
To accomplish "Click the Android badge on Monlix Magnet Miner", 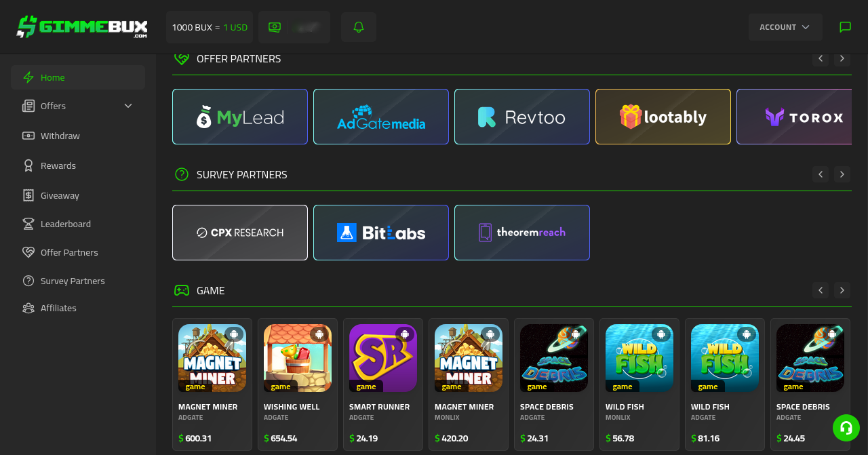I will click(x=490, y=334).
